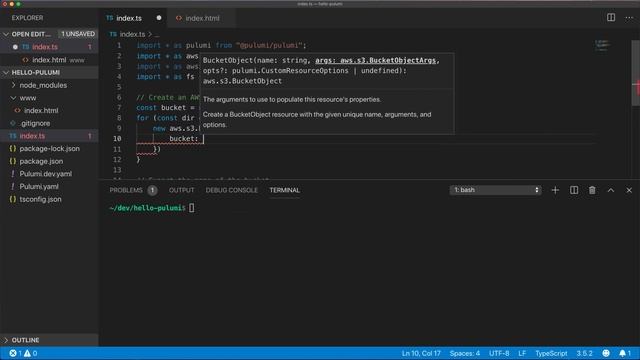640x360 pixels.
Task: Click 'Ln 10, Col 17' in status bar
Action: pyautogui.click(x=421, y=353)
